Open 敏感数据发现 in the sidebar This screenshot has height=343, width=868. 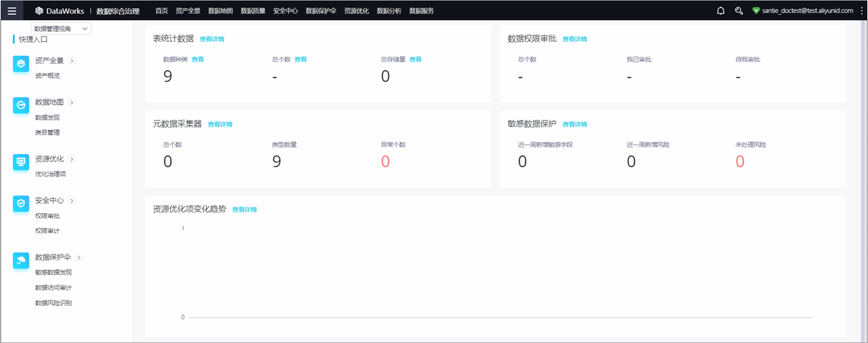pos(53,273)
